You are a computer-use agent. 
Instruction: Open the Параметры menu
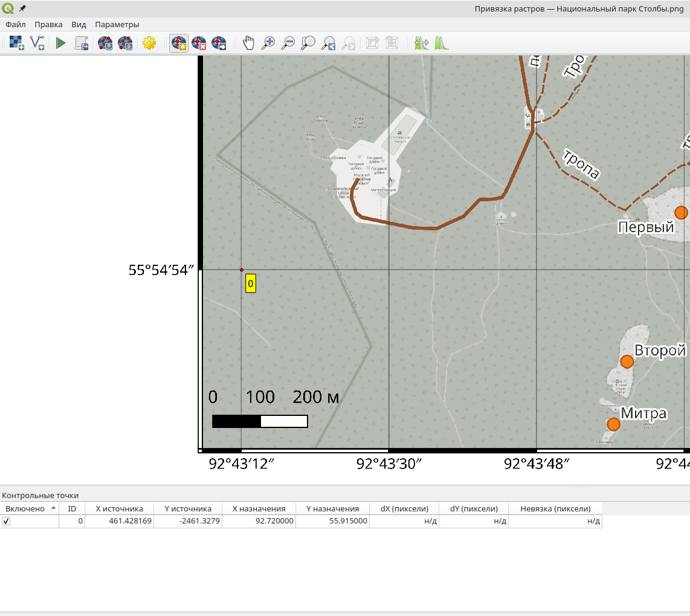pos(117,25)
